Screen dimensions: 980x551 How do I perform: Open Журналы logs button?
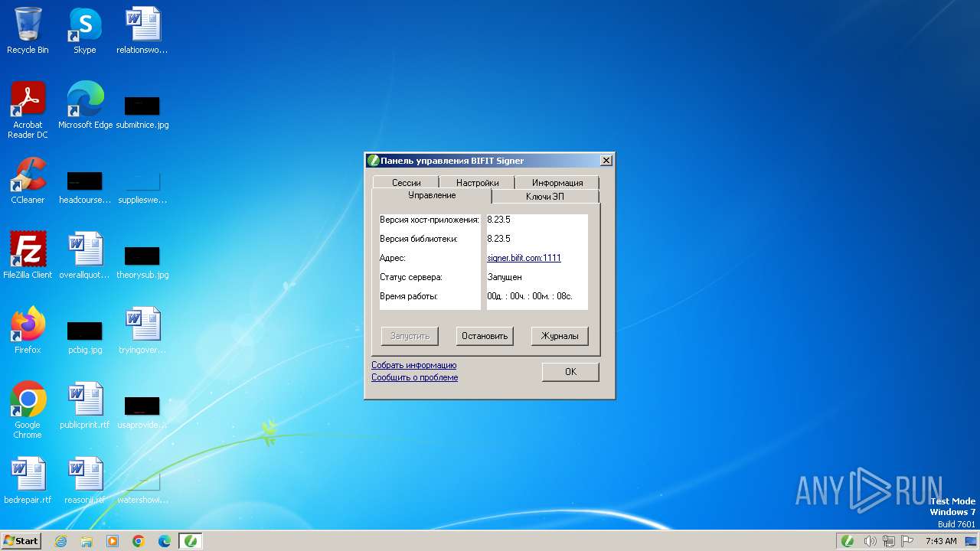pos(560,336)
